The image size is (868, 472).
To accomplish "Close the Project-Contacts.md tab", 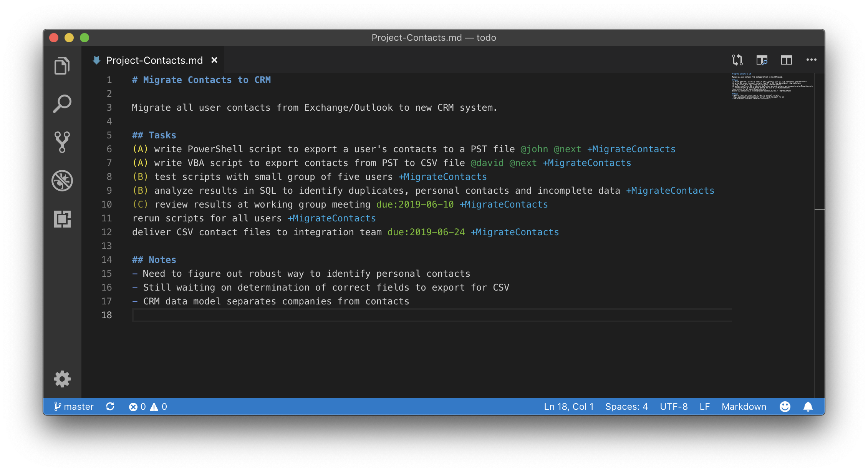I will click(214, 60).
